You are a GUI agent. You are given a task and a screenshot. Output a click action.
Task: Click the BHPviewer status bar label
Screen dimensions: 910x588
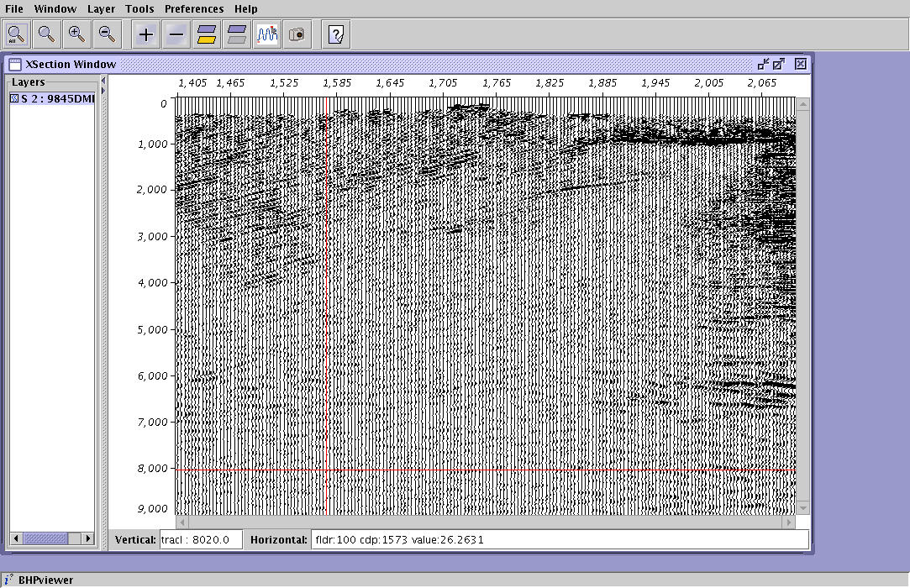46,580
